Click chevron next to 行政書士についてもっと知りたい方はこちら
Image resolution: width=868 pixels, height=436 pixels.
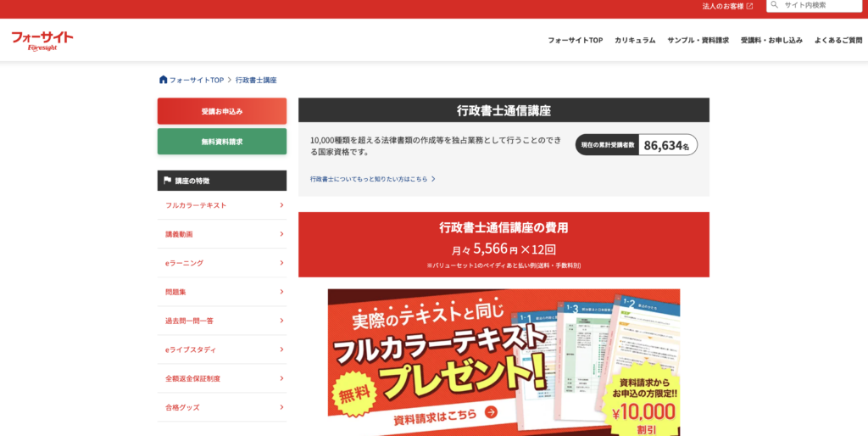coord(433,179)
